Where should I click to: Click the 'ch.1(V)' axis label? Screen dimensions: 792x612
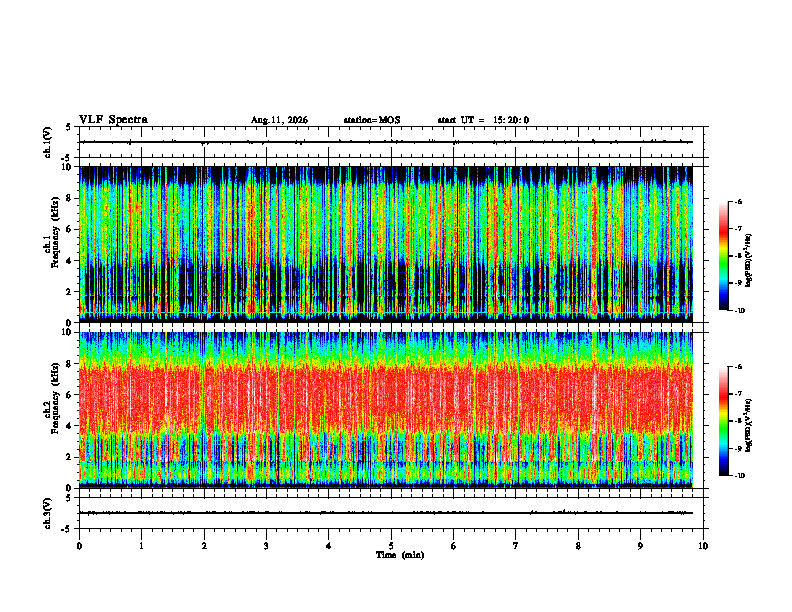pos(47,142)
